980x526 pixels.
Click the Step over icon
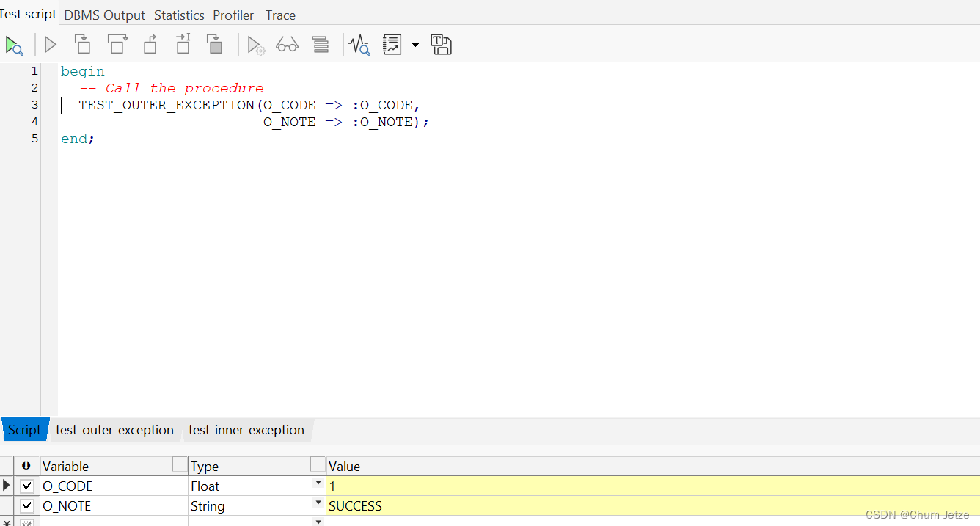(x=117, y=45)
